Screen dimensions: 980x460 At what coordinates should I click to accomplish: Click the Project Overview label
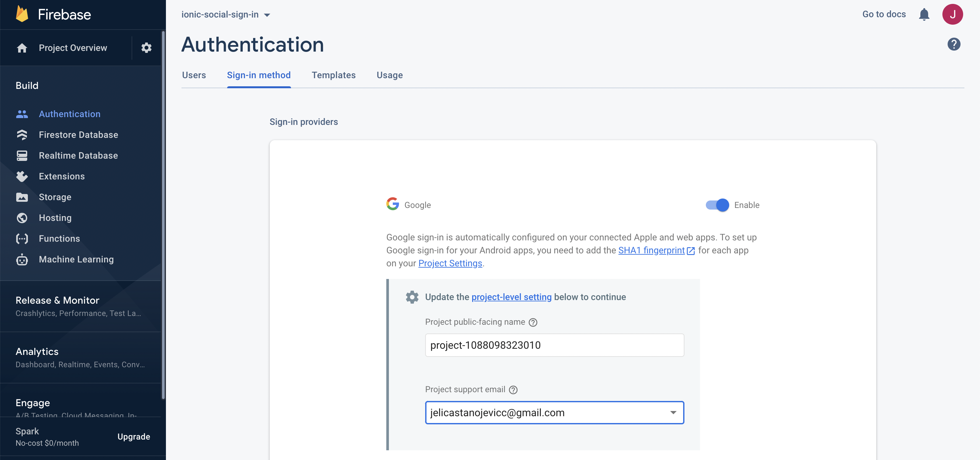[x=73, y=48]
